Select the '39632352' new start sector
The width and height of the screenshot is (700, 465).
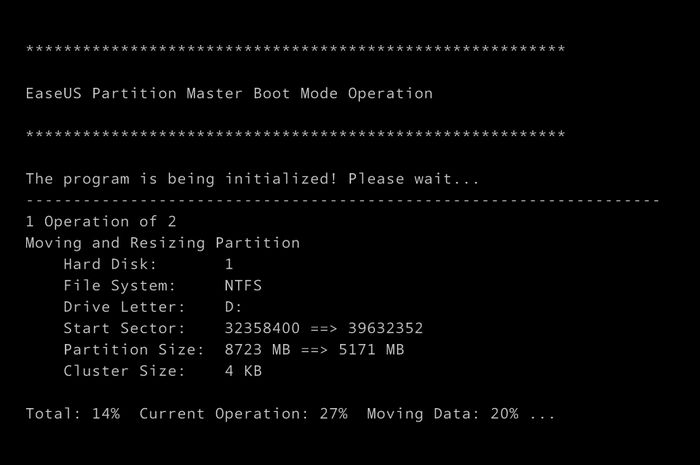tap(385, 328)
